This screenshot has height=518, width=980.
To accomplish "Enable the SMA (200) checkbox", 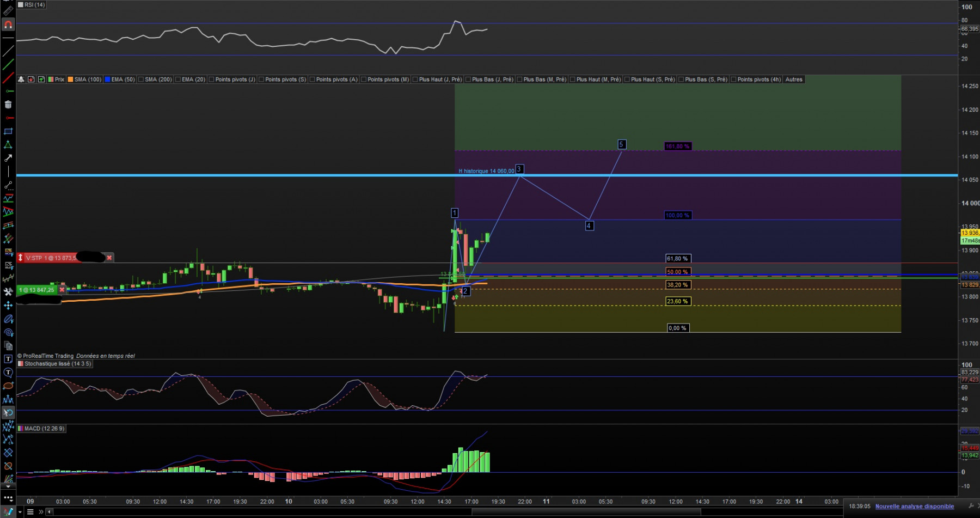I will tap(141, 80).
